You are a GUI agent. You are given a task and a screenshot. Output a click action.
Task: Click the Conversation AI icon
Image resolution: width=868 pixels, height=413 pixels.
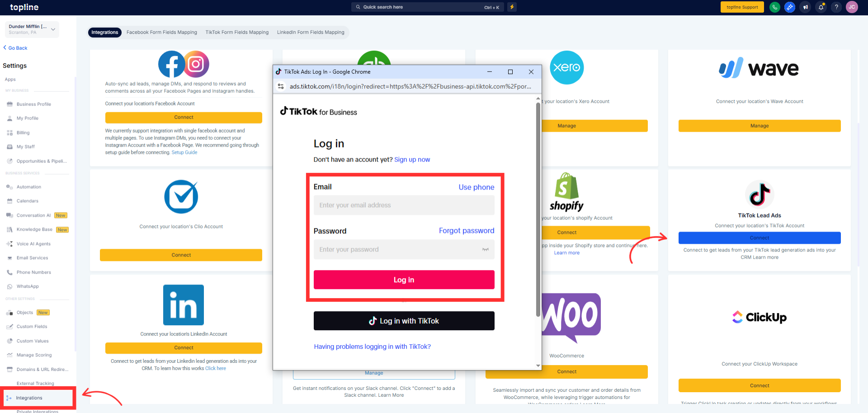click(9, 215)
